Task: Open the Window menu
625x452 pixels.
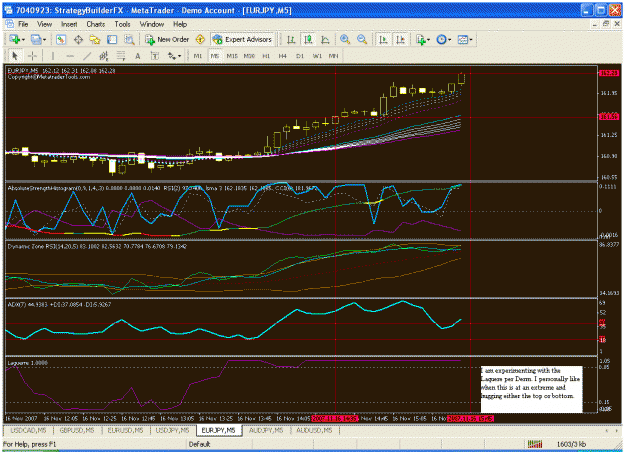Action: coord(152,24)
